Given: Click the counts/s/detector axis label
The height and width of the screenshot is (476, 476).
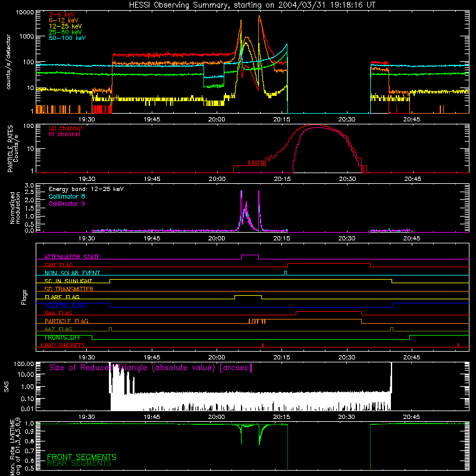Looking at the screenshot, I should (8, 62).
